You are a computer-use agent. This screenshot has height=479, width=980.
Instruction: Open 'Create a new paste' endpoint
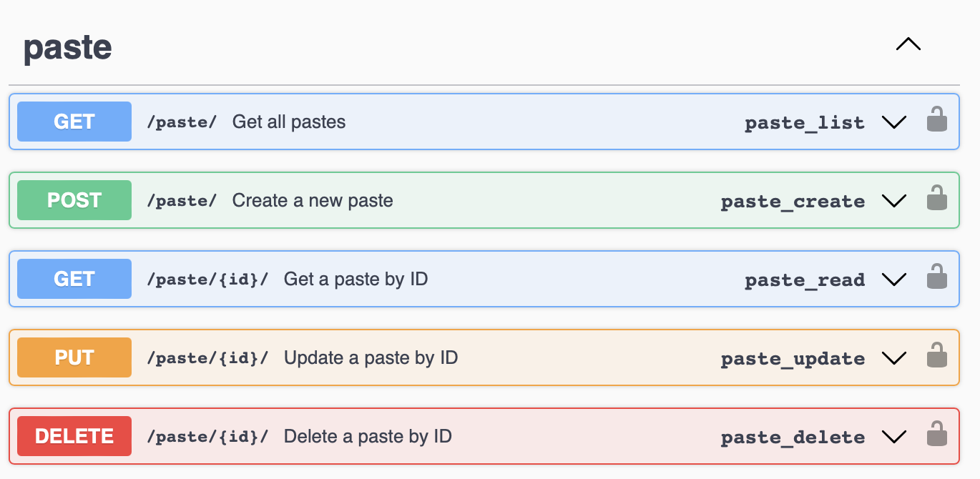coord(313,200)
